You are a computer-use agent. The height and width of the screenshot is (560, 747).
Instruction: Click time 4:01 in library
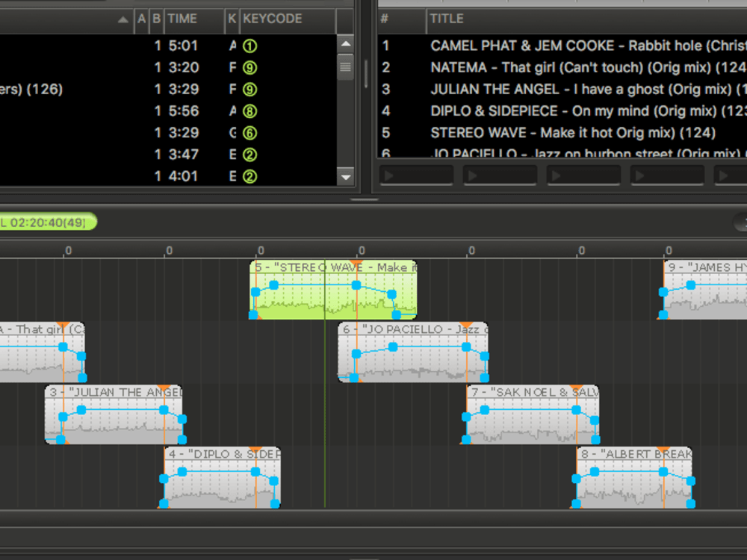[184, 177]
